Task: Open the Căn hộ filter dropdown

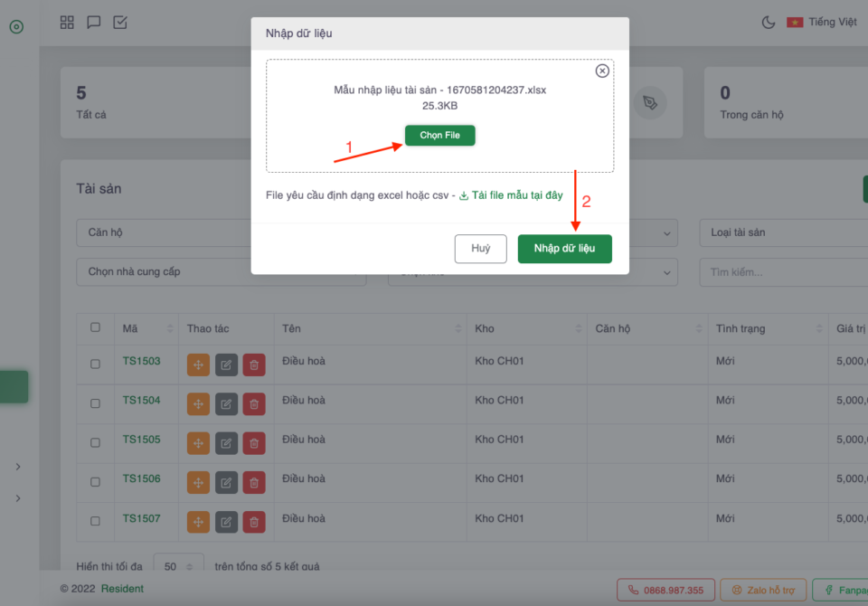Action: [x=163, y=232]
